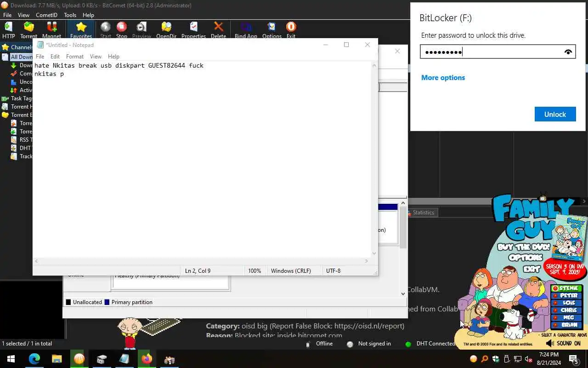Open BitComet Options from the toolbar
Viewport: 588px width, 368px height.
point(272,30)
